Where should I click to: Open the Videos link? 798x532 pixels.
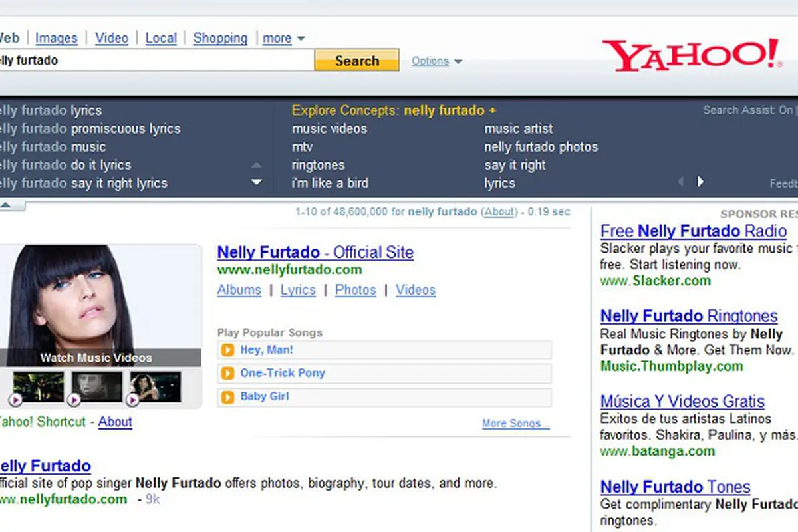tap(416, 290)
